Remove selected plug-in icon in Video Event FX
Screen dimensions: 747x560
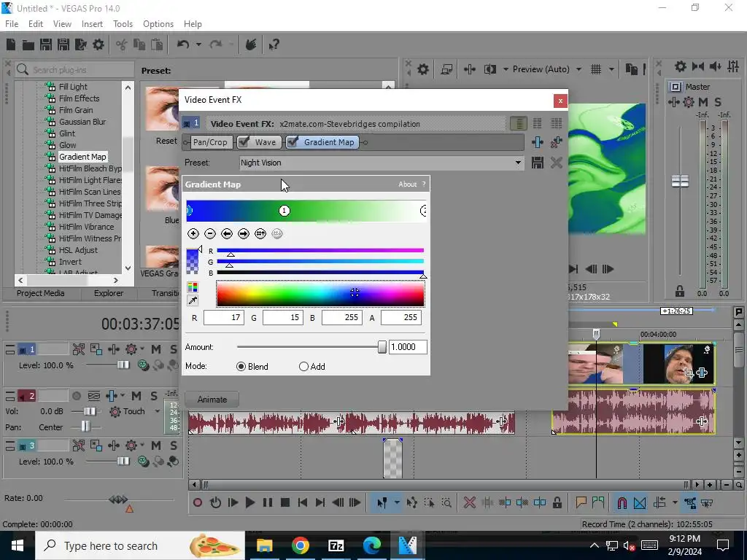(556, 142)
